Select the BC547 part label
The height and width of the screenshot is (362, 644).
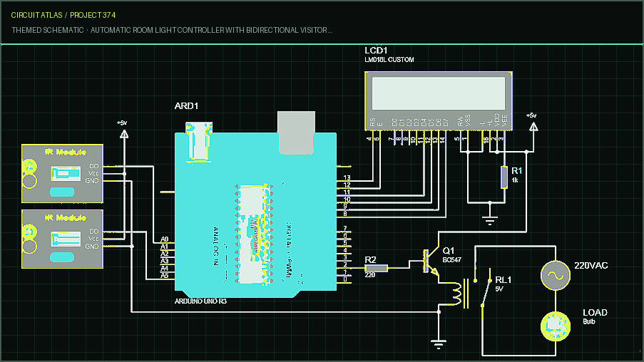[x=451, y=260]
